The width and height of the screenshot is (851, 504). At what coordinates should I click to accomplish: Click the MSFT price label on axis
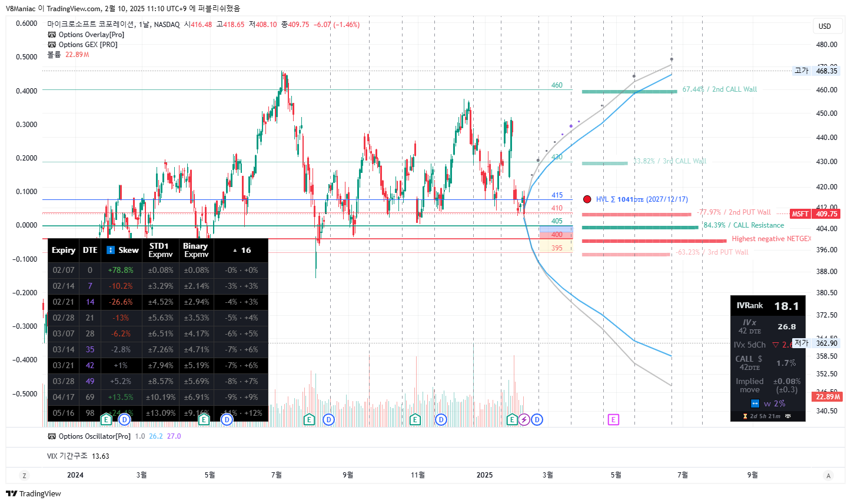click(800, 214)
